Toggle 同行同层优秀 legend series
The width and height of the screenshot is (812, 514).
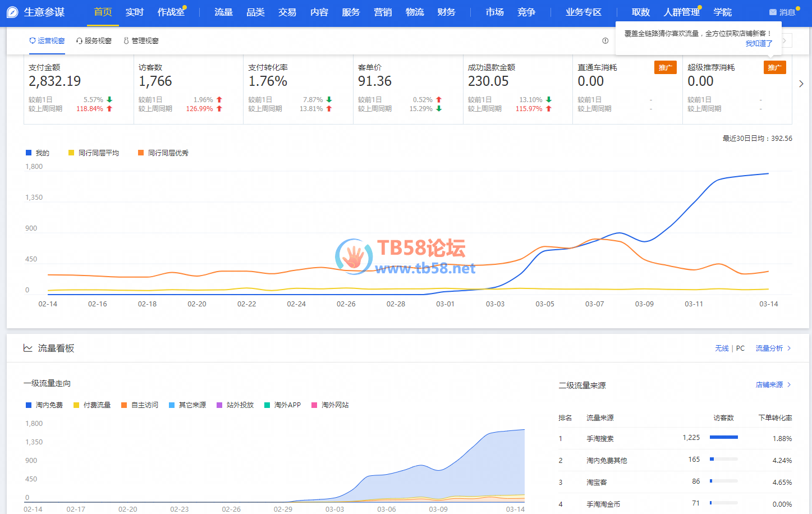pyautogui.click(x=163, y=153)
